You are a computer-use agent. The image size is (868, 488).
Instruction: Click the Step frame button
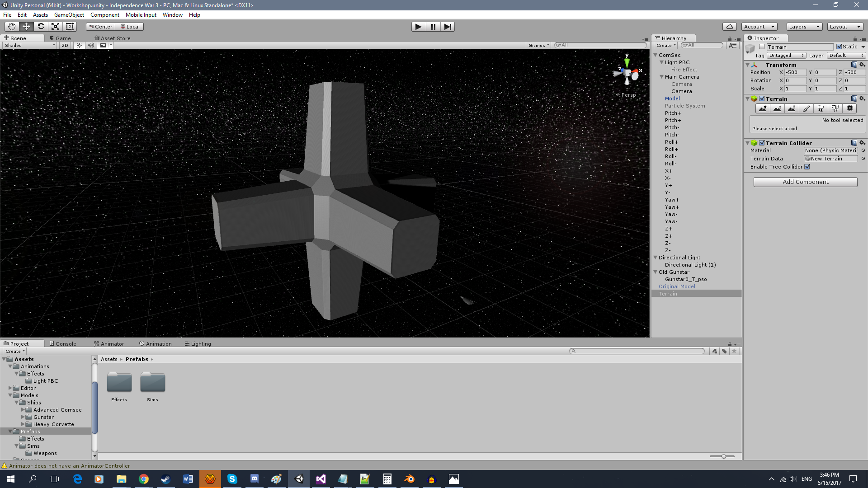point(448,27)
